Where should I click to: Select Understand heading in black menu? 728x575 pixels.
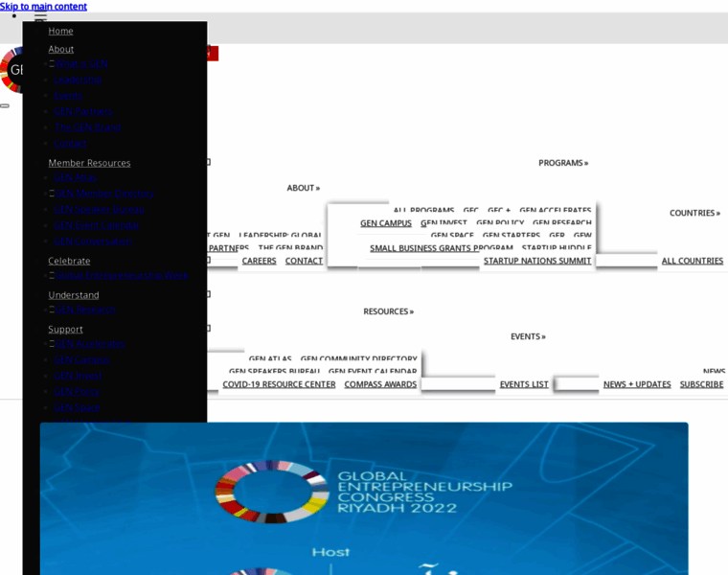pos(74,295)
